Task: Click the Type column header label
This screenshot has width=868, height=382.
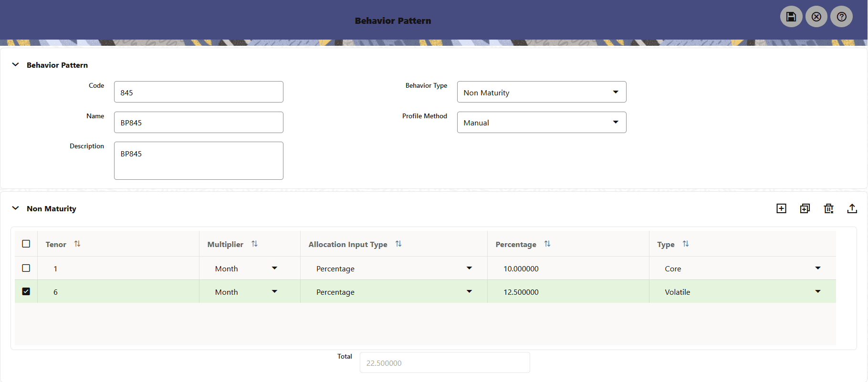Action: click(x=666, y=244)
